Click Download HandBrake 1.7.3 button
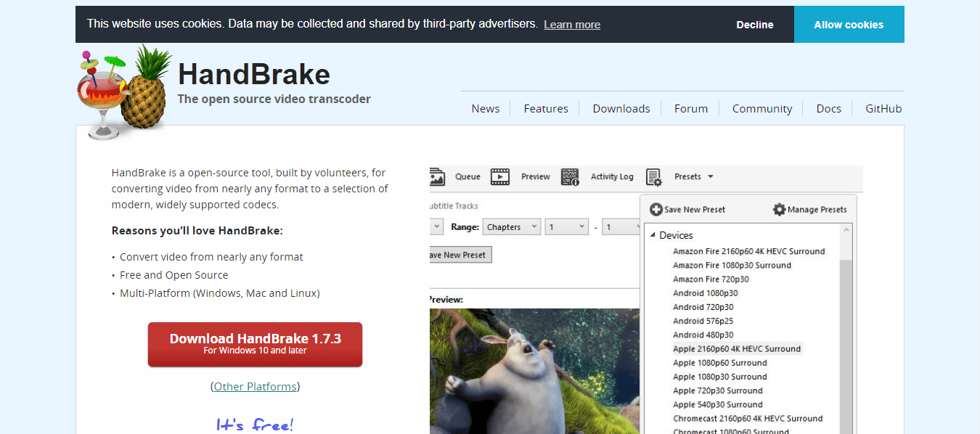The height and width of the screenshot is (434, 980). click(x=255, y=344)
